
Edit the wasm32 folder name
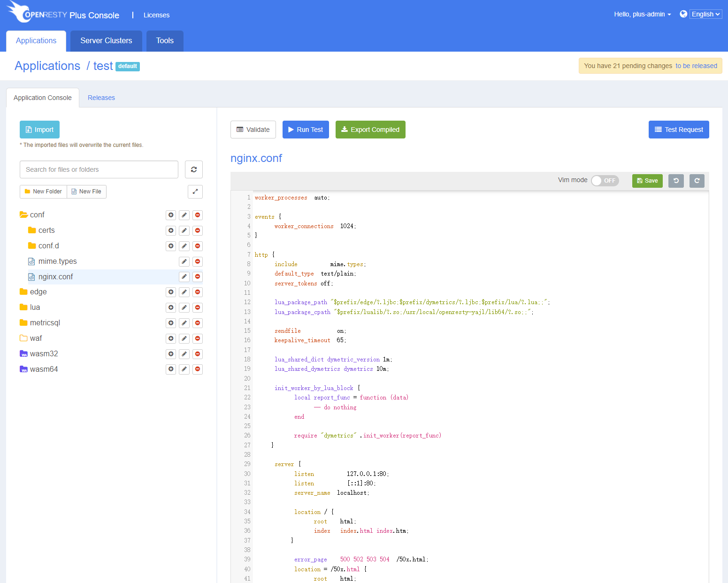(x=184, y=354)
